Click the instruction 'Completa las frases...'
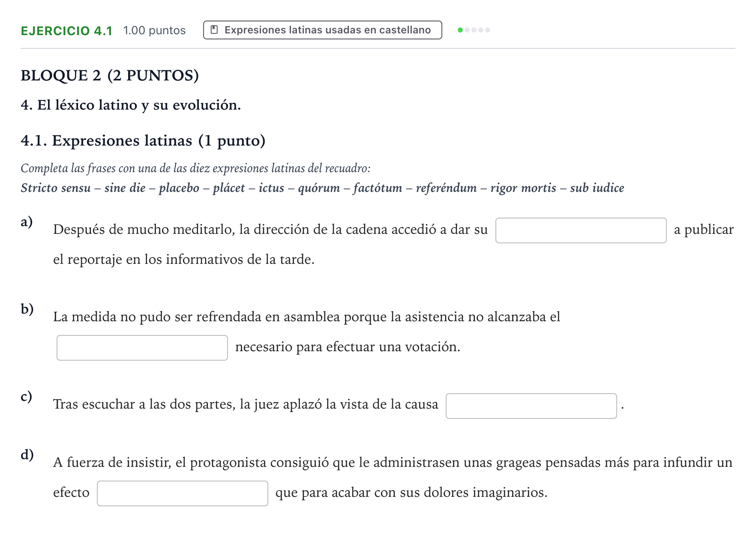 tap(195, 168)
